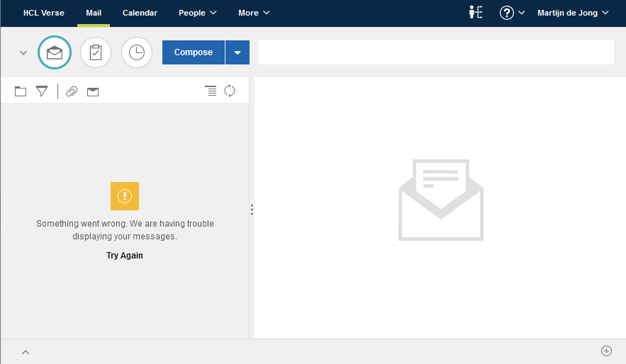Show folders with the folder icon
This screenshot has height=364, width=626.
point(21,91)
